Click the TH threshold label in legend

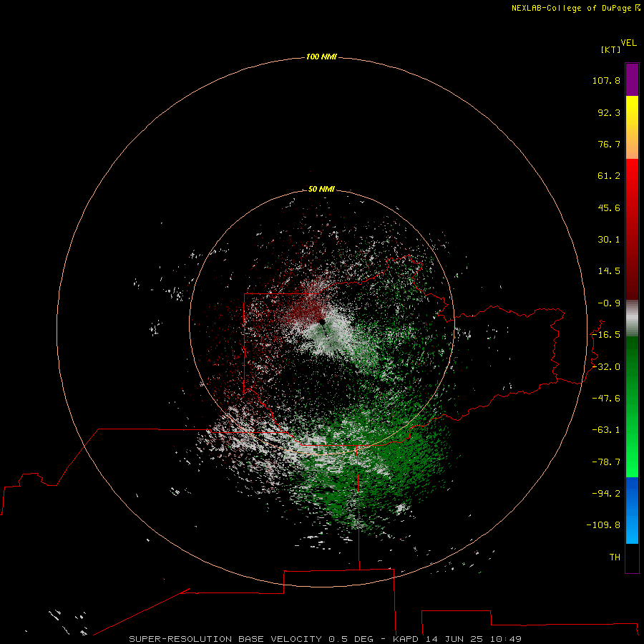(615, 557)
